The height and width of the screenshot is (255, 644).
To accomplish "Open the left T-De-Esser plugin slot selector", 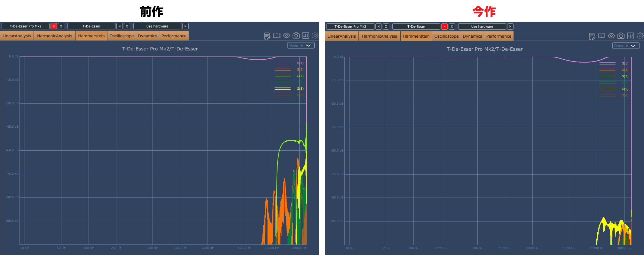I will (91, 26).
